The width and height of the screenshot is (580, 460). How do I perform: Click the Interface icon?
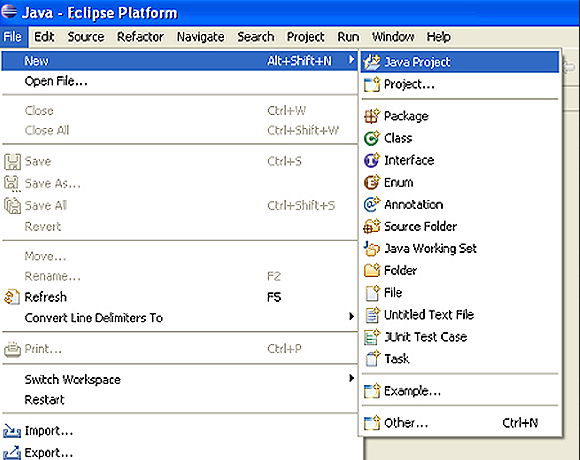(372, 160)
